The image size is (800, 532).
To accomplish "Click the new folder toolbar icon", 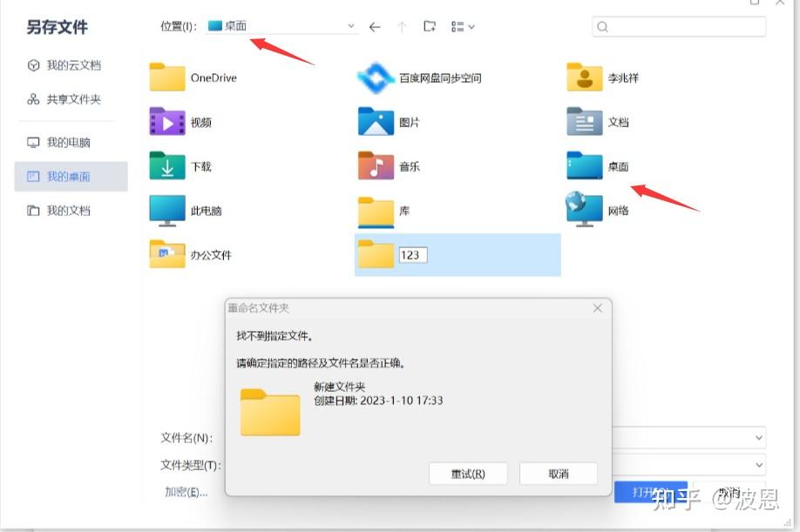I will point(428,26).
